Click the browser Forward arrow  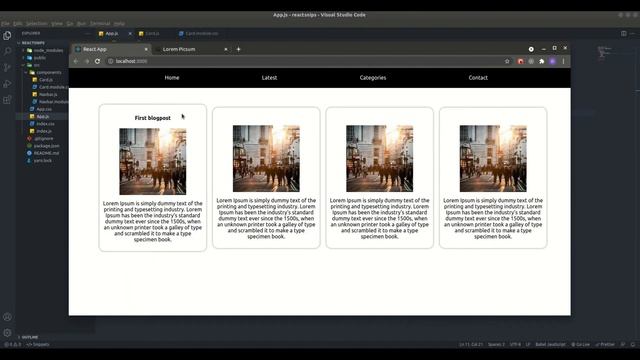point(87,61)
